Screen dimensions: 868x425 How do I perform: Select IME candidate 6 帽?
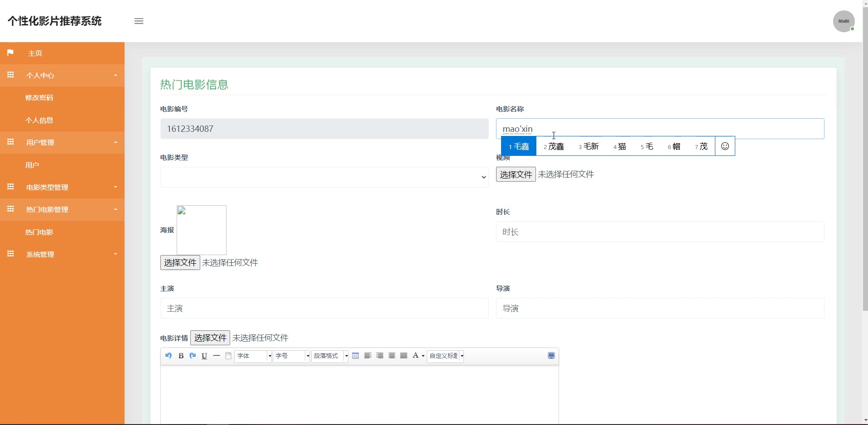coord(674,146)
